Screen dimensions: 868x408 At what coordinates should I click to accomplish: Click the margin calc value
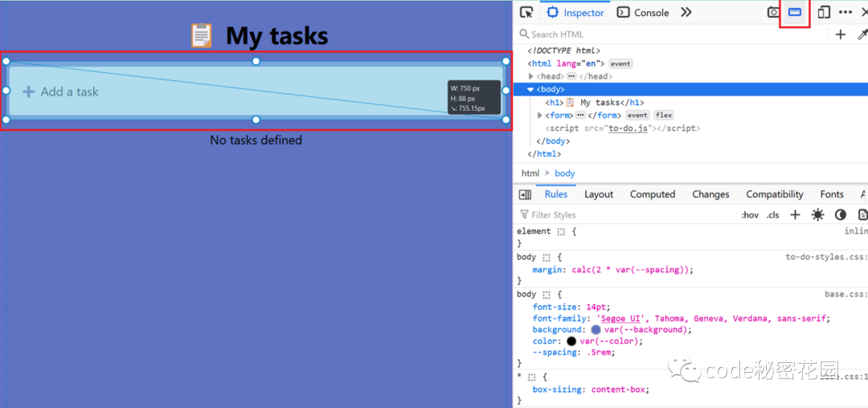[631, 270]
